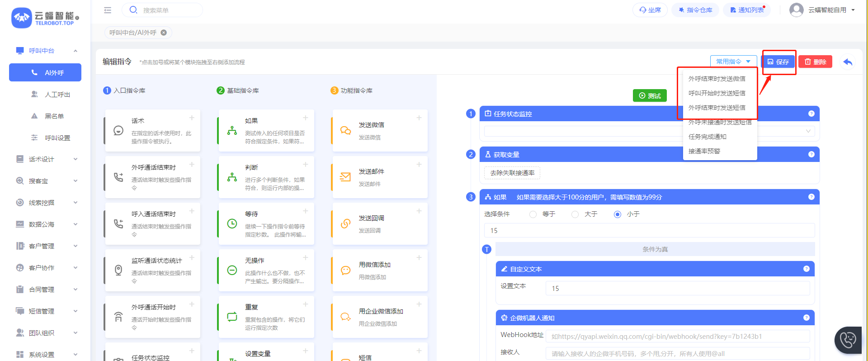Add the 重复 module with its plus icon

tap(306, 304)
